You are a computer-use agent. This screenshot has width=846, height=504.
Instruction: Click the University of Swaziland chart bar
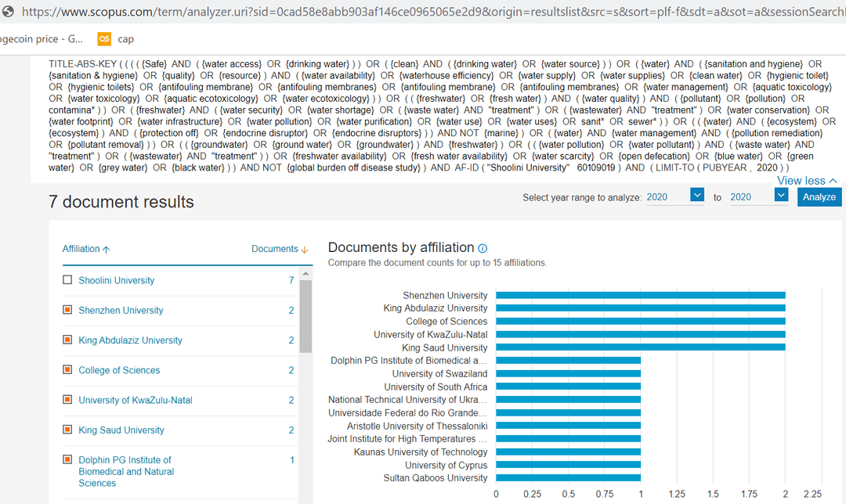[568, 373]
